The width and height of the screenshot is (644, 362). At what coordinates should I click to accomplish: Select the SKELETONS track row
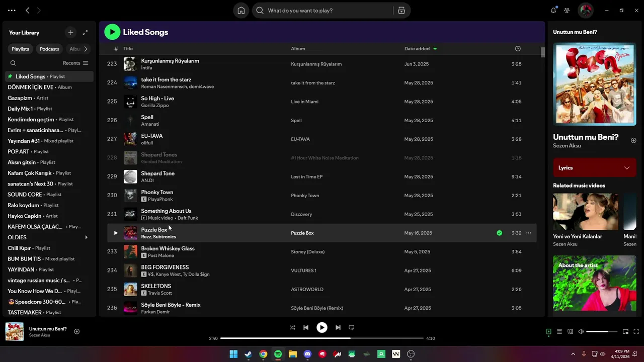click(x=321, y=290)
